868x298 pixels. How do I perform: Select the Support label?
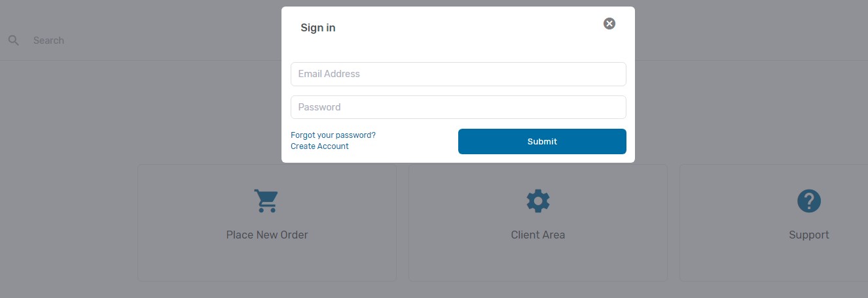point(809,235)
